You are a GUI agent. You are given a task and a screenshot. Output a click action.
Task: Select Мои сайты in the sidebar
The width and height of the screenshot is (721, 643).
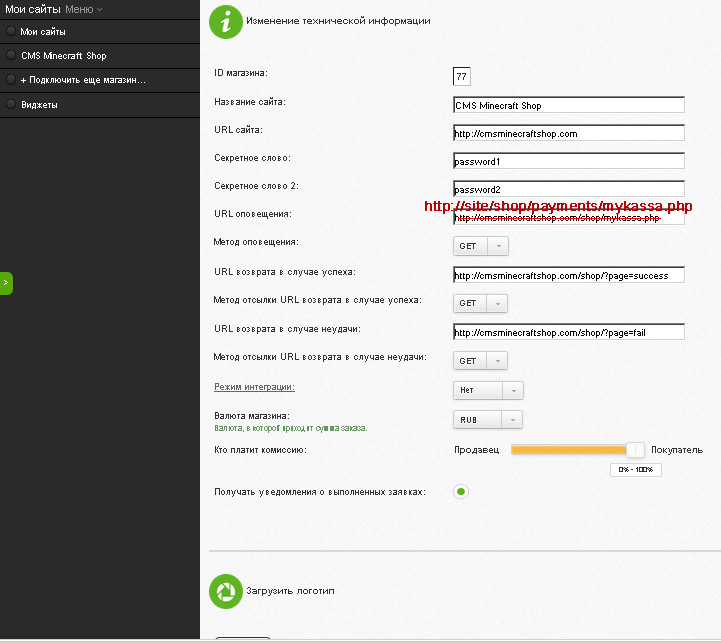point(43,32)
